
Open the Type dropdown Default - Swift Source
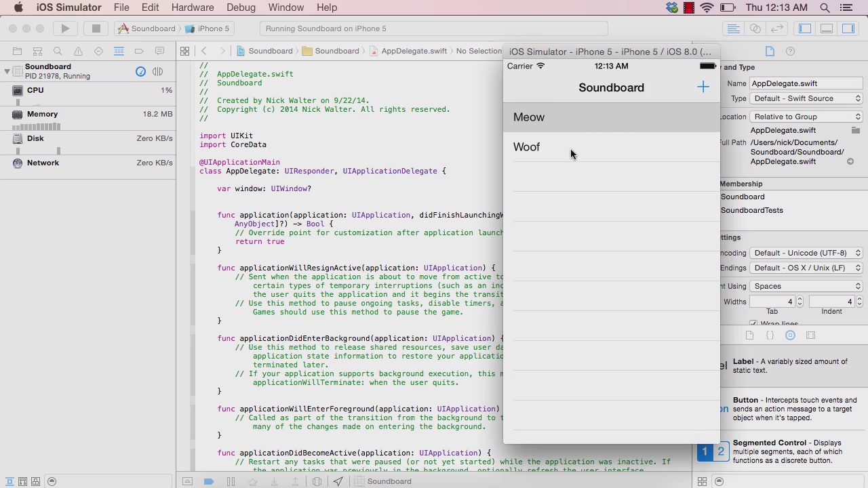(806, 98)
